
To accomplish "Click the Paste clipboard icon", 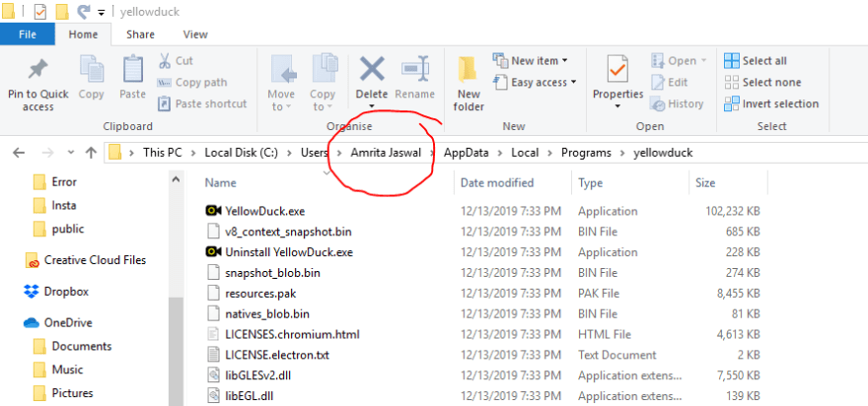I will (132, 69).
